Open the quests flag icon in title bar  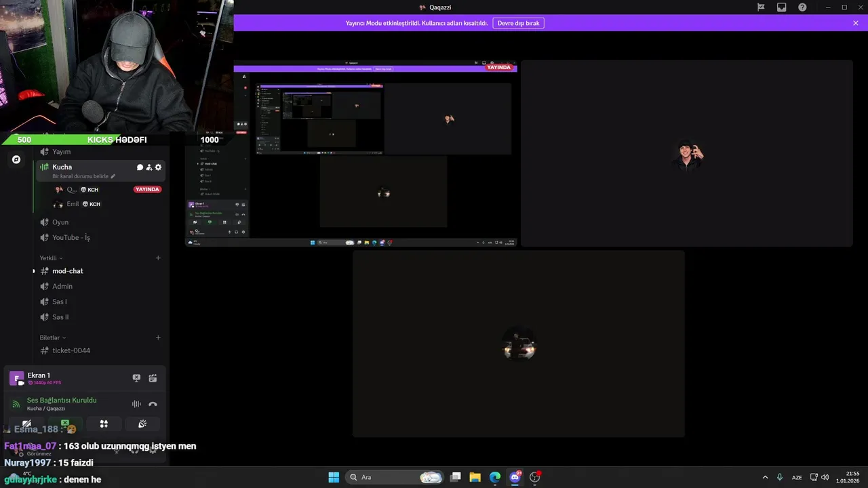pos(761,7)
